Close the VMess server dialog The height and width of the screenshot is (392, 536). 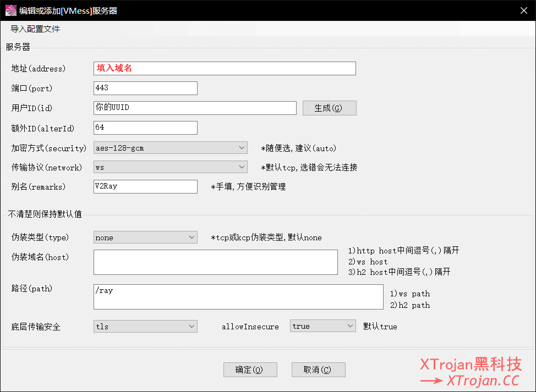click(x=524, y=10)
